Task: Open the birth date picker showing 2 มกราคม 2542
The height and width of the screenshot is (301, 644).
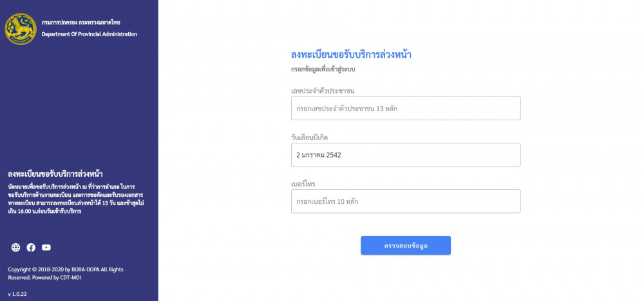Action: pyautogui.click(x=406, y=154)
